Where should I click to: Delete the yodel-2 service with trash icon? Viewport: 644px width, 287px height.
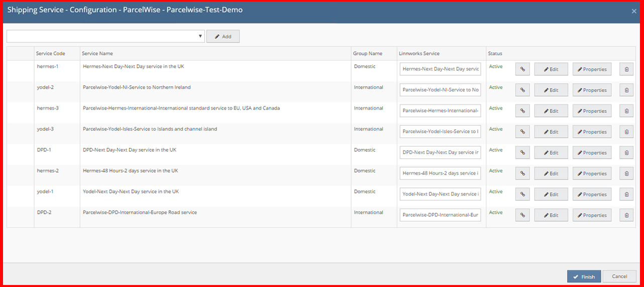coord(626,90)
